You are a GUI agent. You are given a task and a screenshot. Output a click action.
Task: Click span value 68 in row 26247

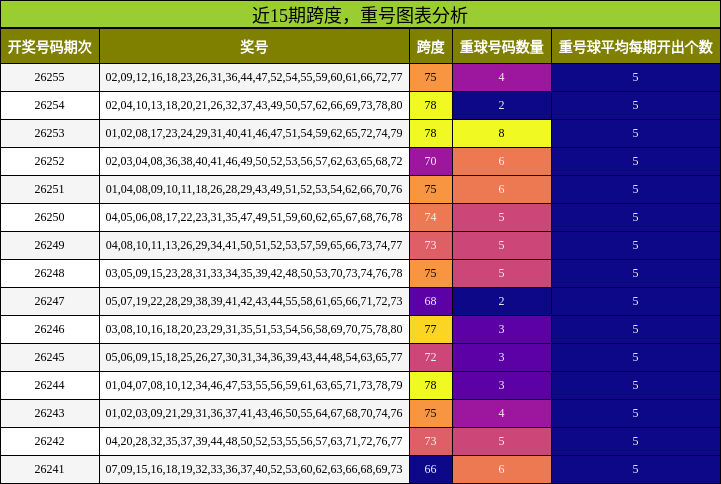click(431, 302)
